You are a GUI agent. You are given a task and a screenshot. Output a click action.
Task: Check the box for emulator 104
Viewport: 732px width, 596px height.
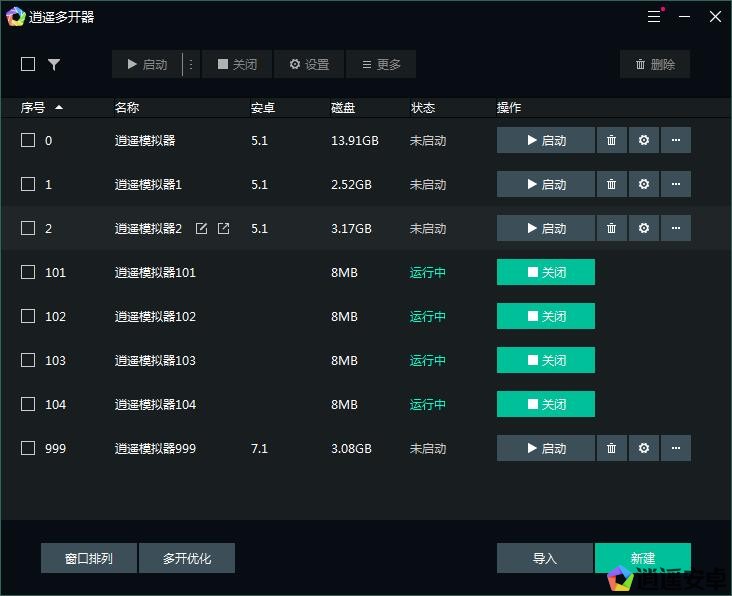point(28,404)
